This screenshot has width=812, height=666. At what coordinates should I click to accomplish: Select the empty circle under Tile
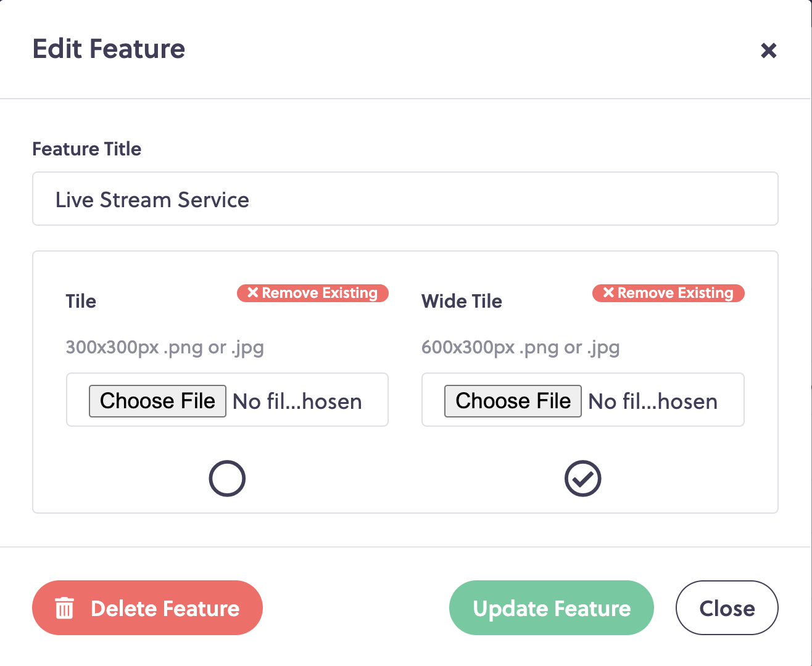coord(227,479)
